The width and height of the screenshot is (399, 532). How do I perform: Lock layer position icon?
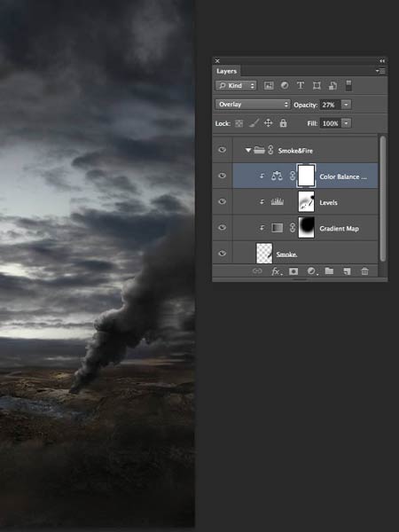click(x=268, y=123)
